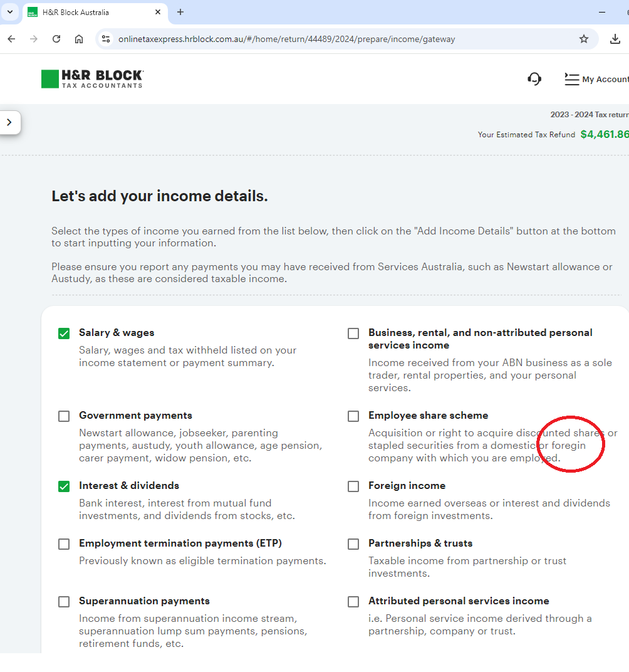Tick the Employee share scheme checkbox
The width and height of the screenshot is (629, 672).
[353, 416]
